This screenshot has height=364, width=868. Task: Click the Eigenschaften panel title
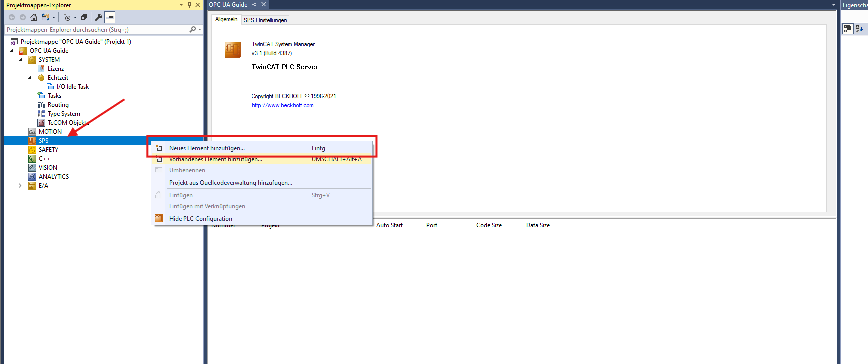pos(855,5)
